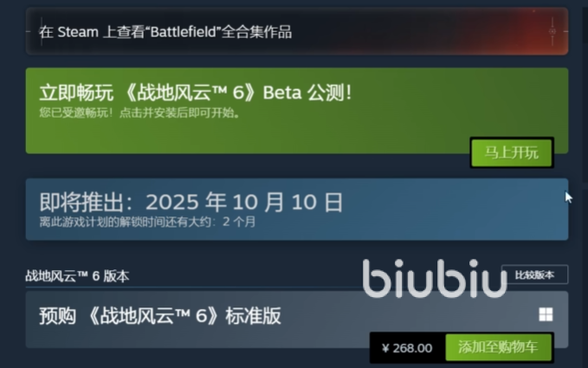Click 马上开玩 to start the beta

(x=512, y=152)
